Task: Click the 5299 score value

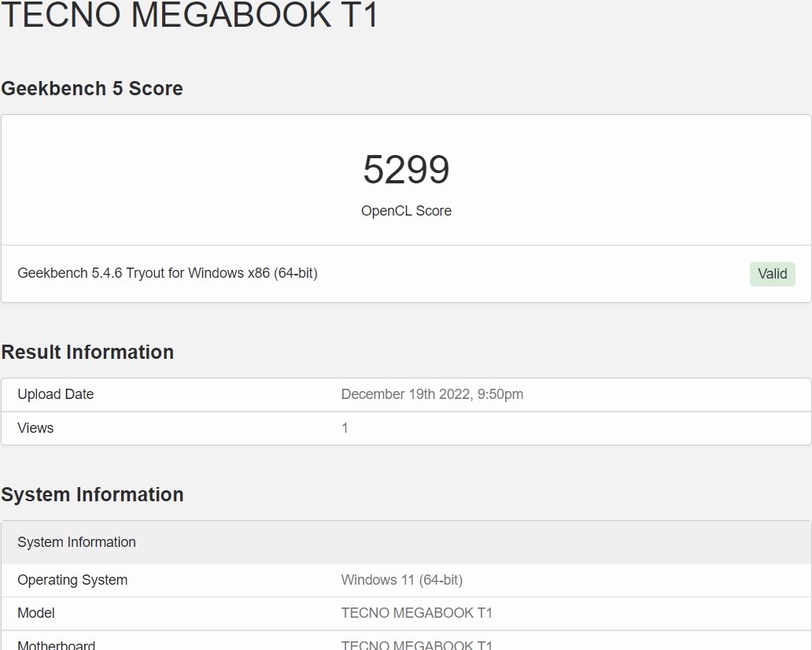Action: click(406, 169)
